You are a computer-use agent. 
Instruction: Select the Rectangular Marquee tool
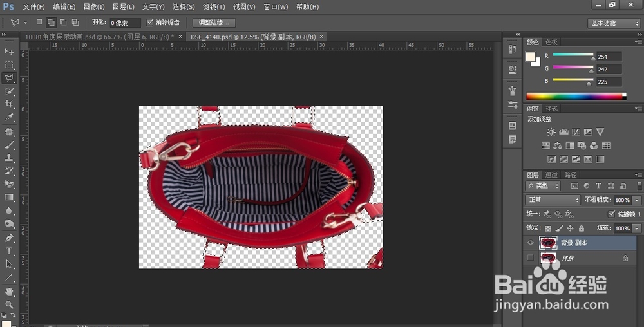[x=9, y=65]
